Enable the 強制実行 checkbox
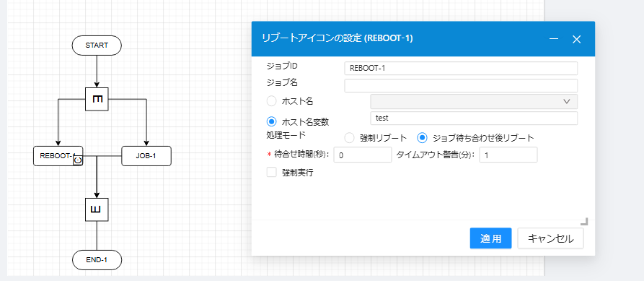The image size is (644, 281). (x=271, y=173)
